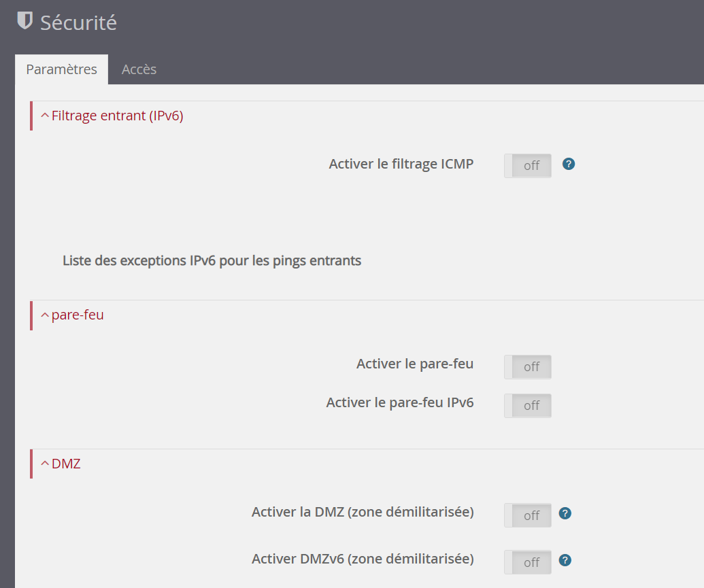Click the IPv6 ping exceptions list heading
Image resolution: width=704 pixels, height=588 pixels.
[x=212, y=260]
